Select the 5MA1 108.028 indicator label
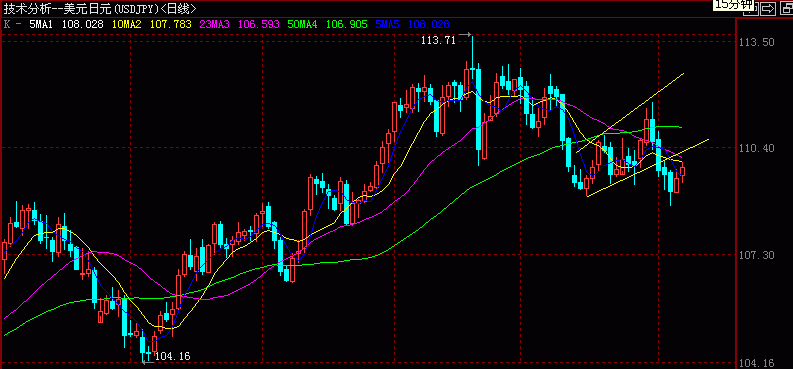Screen dimensions: 793x369 click(x=66, y=24)
